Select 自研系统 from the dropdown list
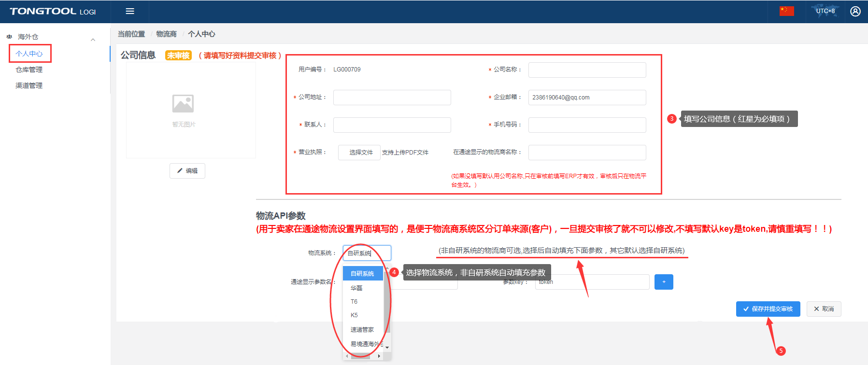The height and width of the screenshot is (365, 868). point(363,274)
